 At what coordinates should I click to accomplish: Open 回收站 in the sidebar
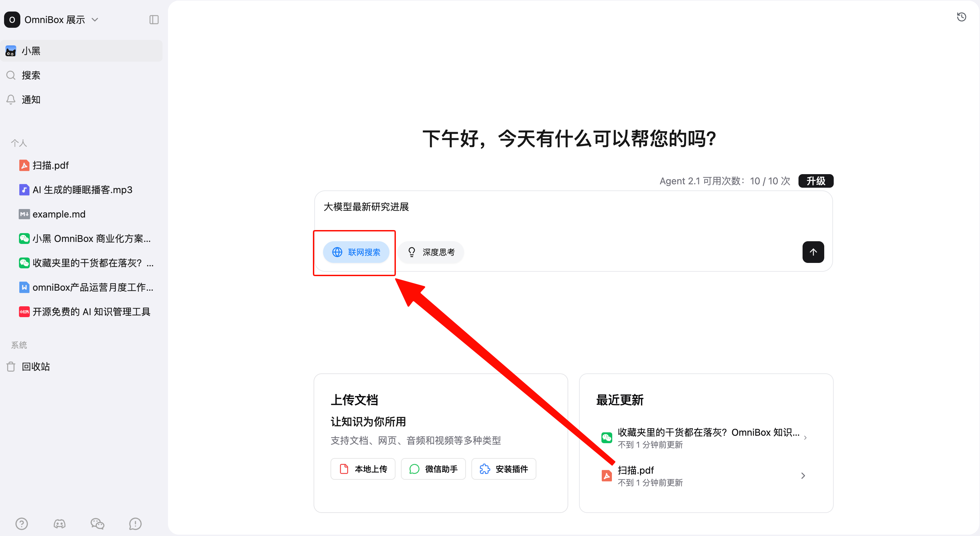click(x=81, y=367)
